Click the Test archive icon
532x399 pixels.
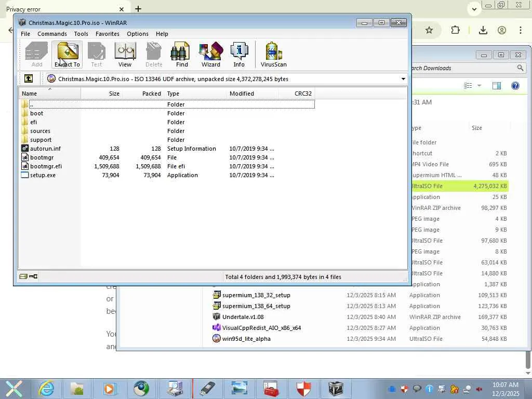tap(96, 55)
